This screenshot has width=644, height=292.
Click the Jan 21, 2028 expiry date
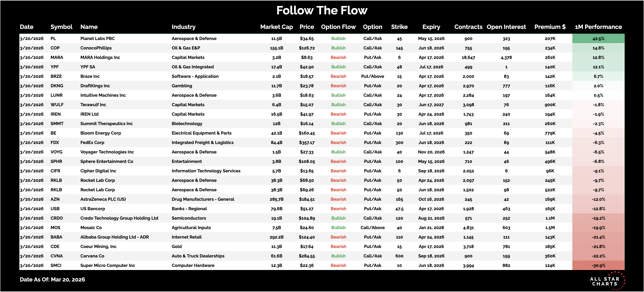431,228
